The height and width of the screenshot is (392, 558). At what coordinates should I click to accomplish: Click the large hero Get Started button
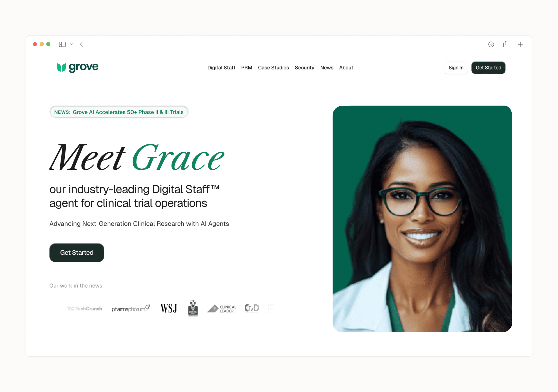coord(77,253)
